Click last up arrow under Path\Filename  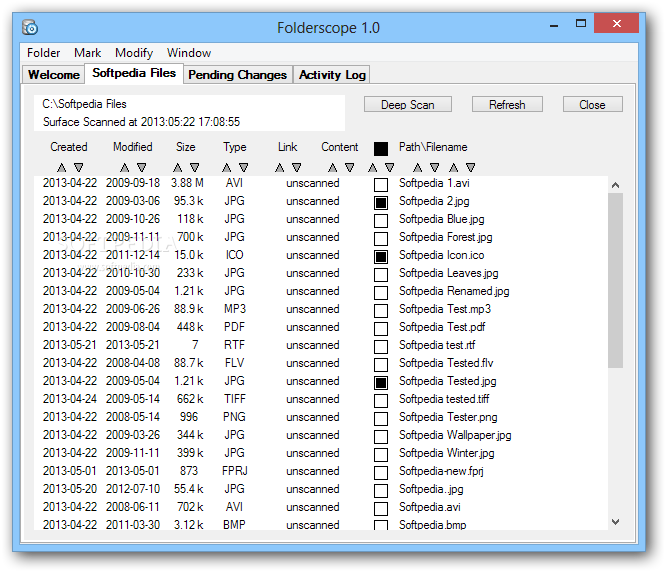(x=454, y=167)
